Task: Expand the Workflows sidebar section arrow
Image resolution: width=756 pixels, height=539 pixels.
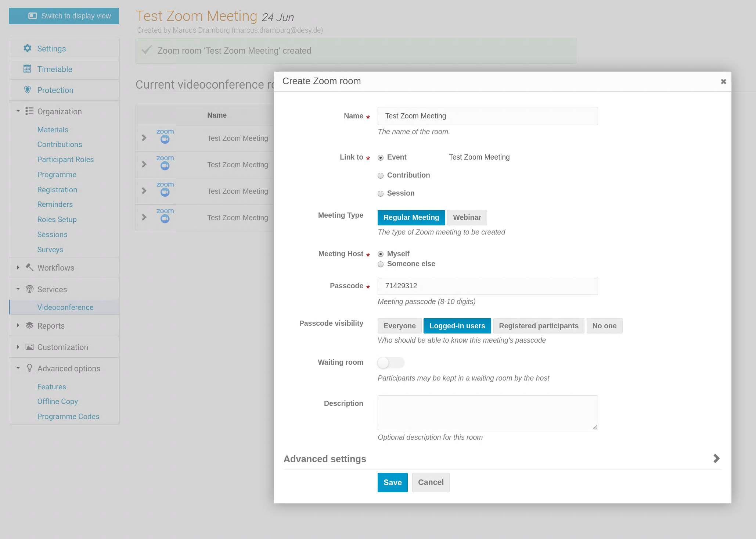Action: click(x=18, y=267)
